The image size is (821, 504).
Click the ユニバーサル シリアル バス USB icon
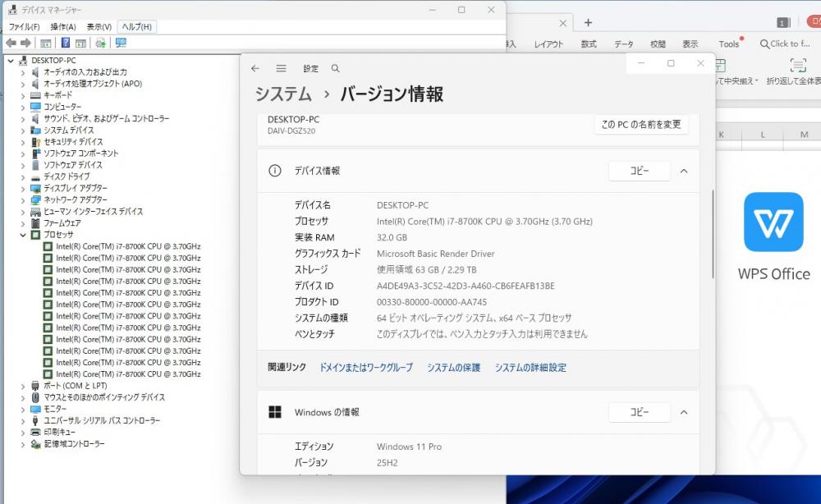(x=35, y=421)
